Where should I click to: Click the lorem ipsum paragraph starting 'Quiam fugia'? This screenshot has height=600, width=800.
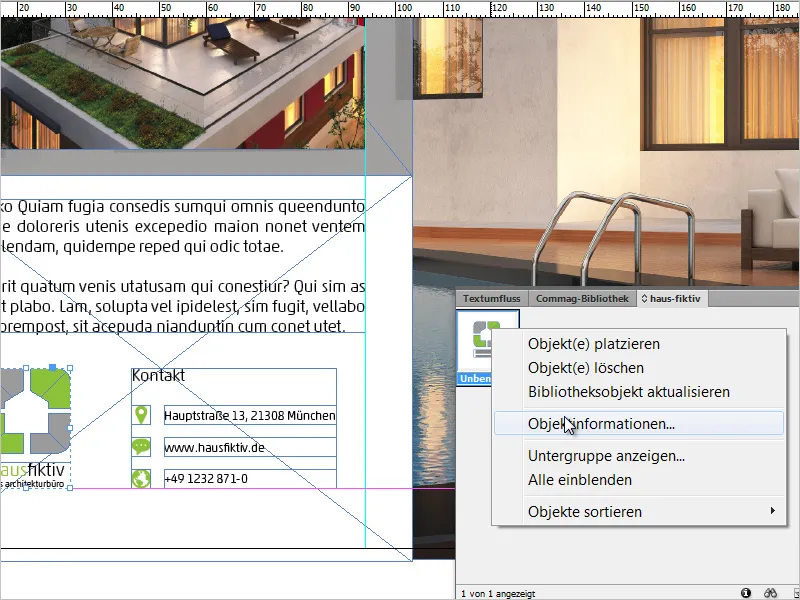[x=183, y=227]
